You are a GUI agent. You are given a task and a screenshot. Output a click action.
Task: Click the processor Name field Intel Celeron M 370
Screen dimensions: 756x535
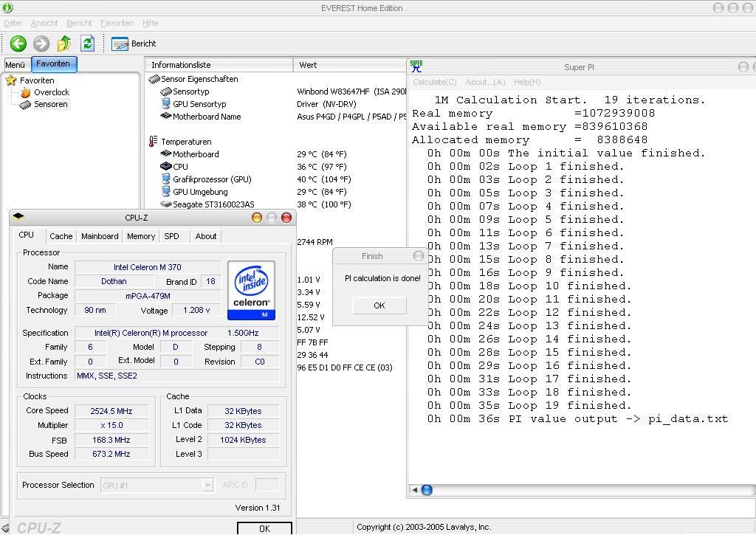(148, 267)
